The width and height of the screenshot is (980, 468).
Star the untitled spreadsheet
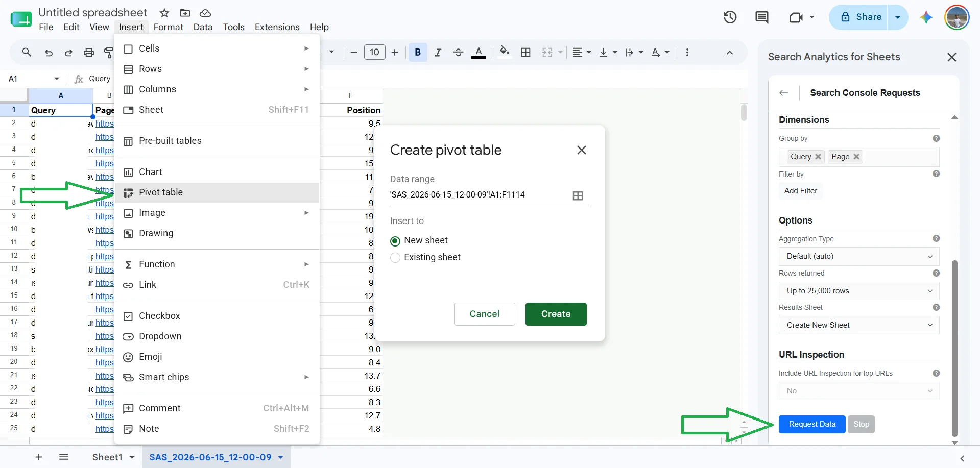pos(164,13)
